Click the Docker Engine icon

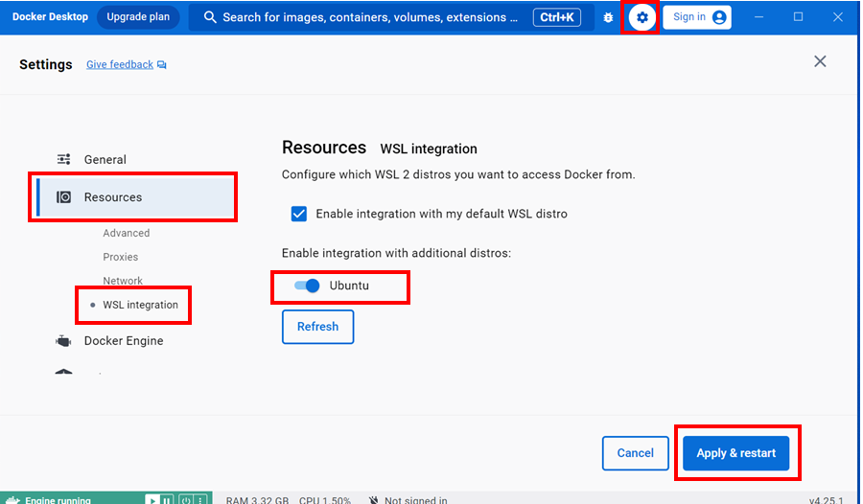click(64, 341)
